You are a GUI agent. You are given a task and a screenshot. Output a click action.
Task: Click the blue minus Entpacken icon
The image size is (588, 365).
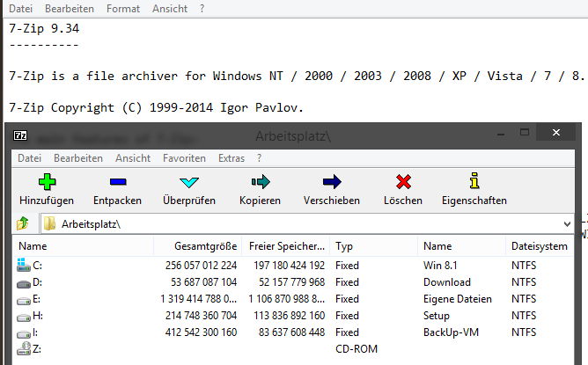118,182
